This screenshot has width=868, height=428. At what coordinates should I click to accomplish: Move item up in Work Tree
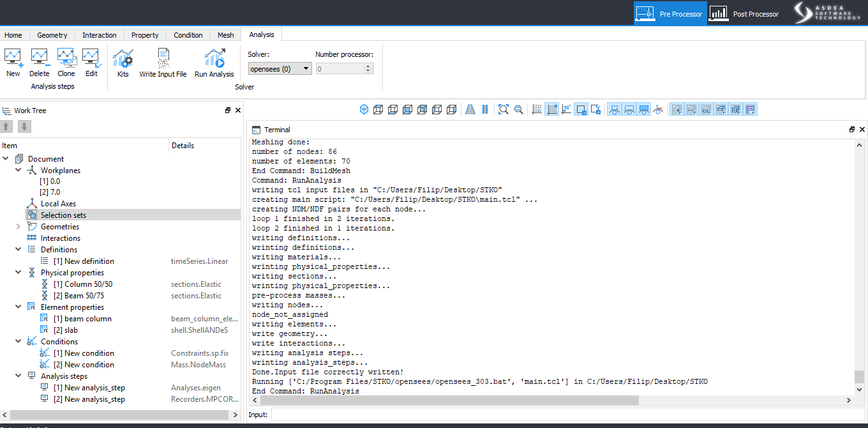tap(7, 126)
